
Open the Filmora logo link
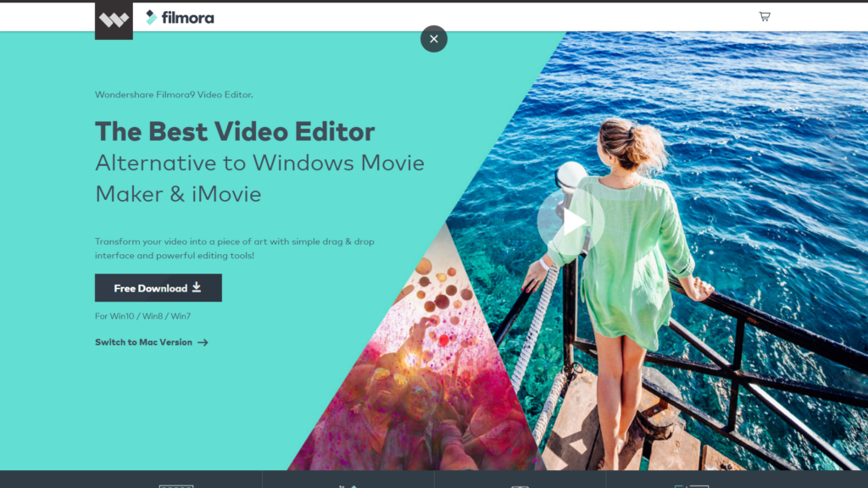point(180,18)
